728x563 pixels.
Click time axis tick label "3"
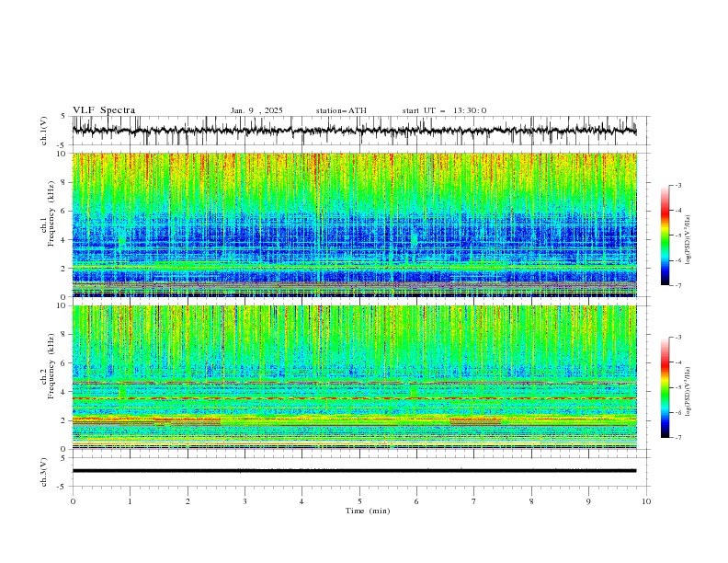[245, 501]
